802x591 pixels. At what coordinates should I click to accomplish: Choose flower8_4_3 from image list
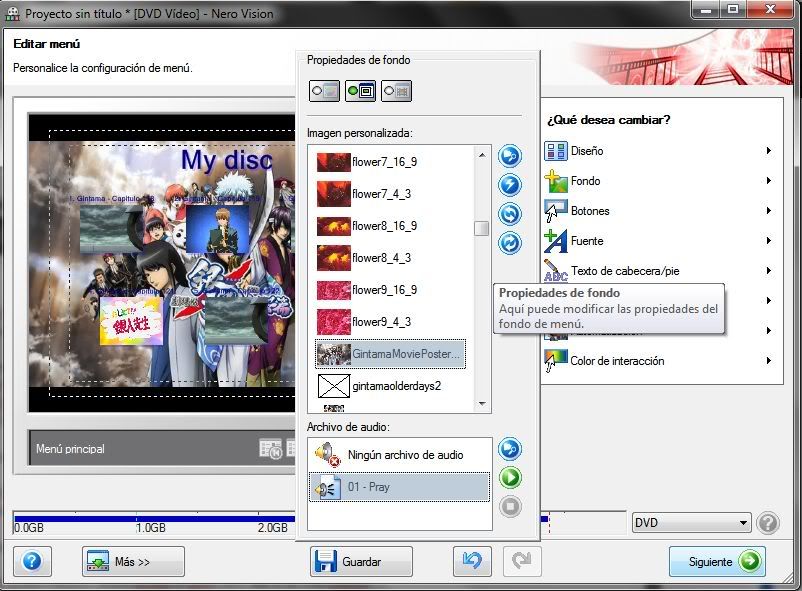click(391, 258)
